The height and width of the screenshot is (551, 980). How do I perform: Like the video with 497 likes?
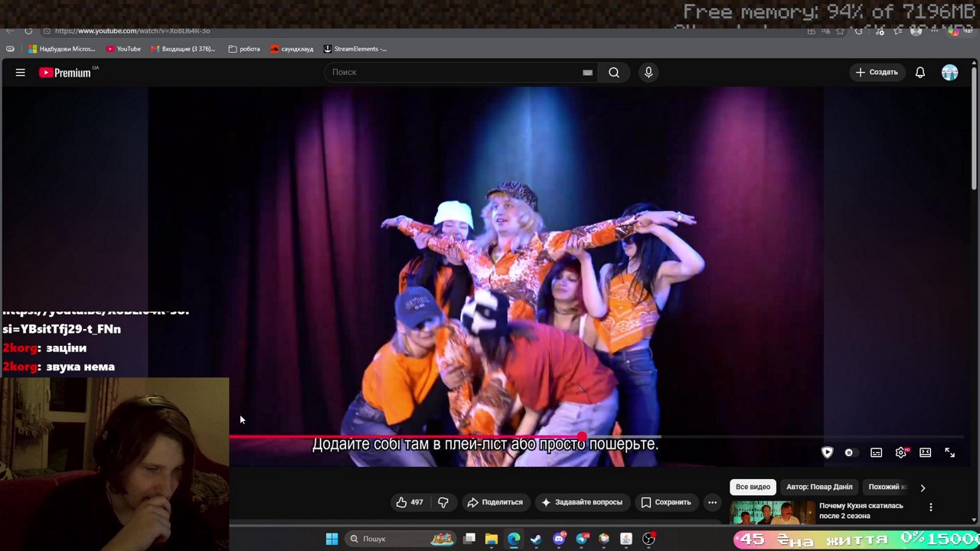410,502
